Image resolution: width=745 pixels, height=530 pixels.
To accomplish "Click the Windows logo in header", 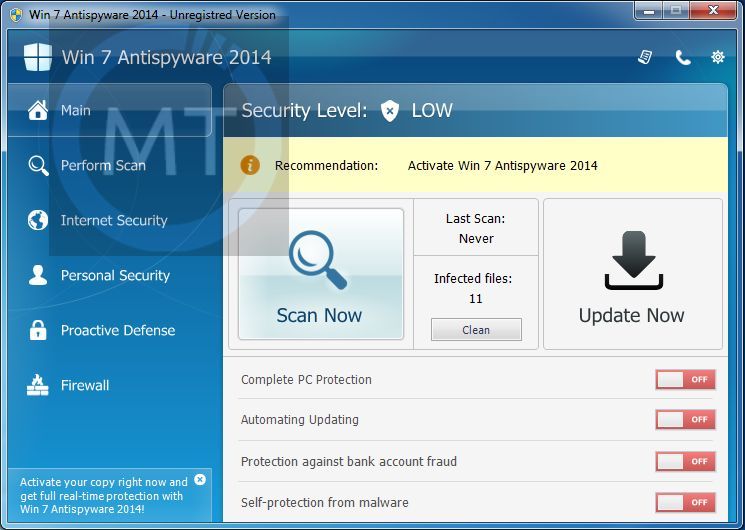I will pos(38,57).
